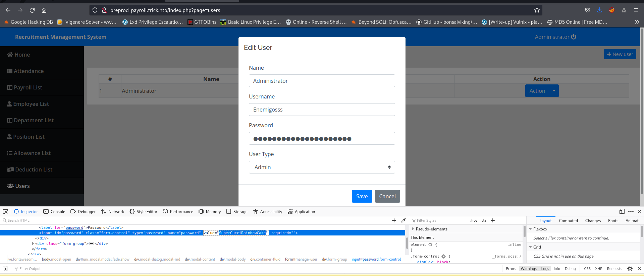Reload the page using the refresh icon
The image size is (644, 276).
32,10
